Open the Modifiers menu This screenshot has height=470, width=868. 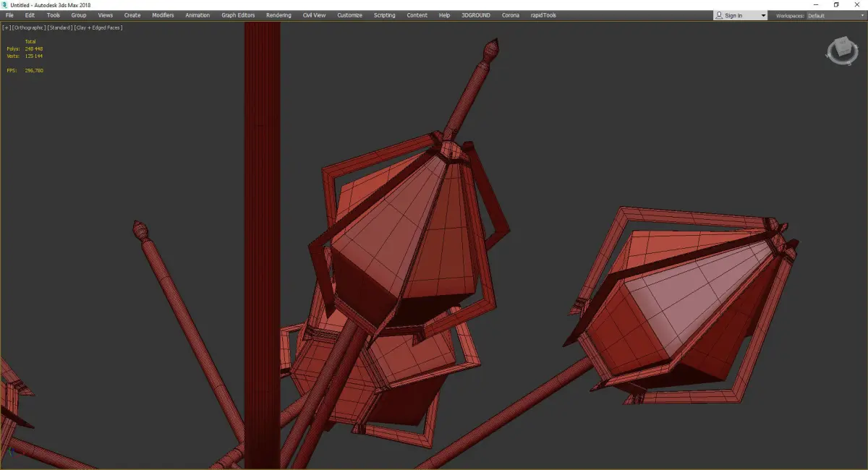coord(163,15)
